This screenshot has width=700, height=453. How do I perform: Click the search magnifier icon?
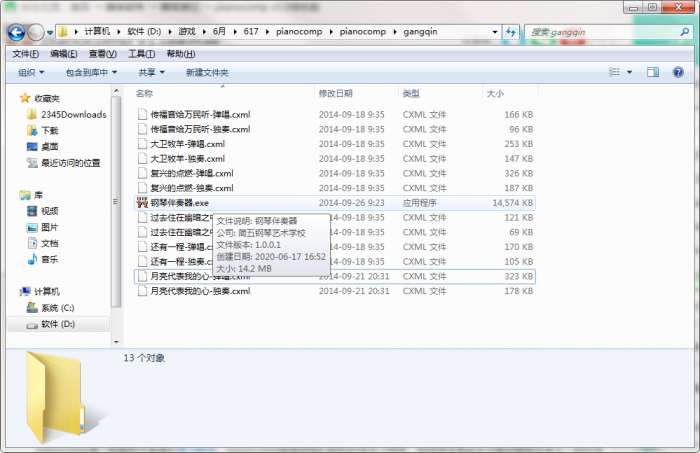(x=684, y=32)
